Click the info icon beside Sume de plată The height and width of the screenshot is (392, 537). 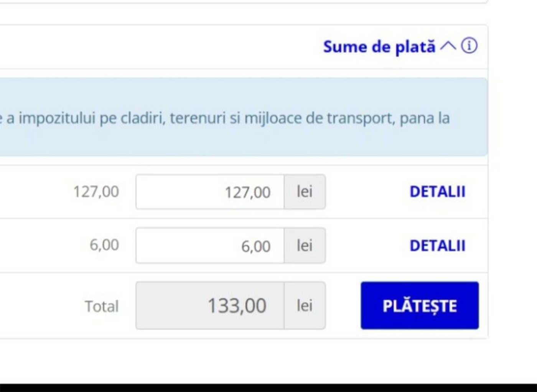(x=469, y=46)
